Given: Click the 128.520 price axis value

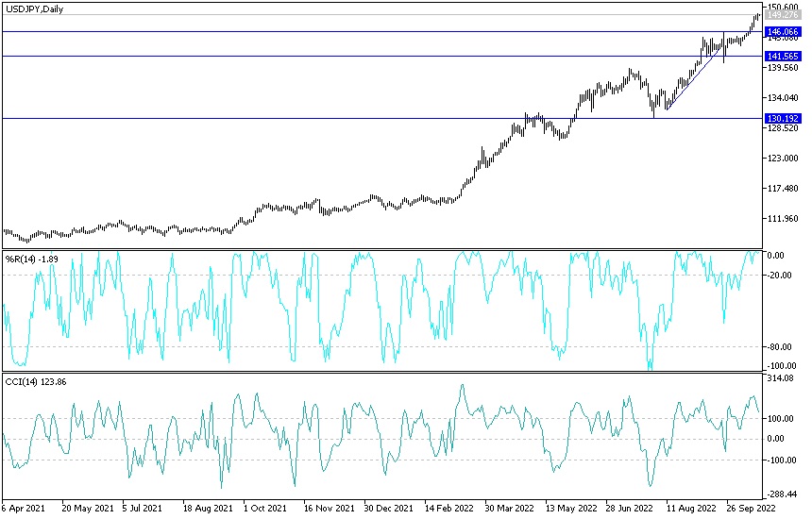Looking at the screenshot, I should [x=783, y=127].
